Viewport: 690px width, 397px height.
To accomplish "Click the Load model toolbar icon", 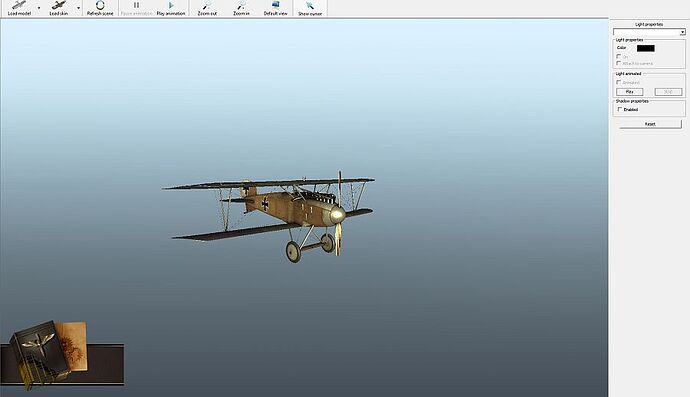I will tap(18, 5).
